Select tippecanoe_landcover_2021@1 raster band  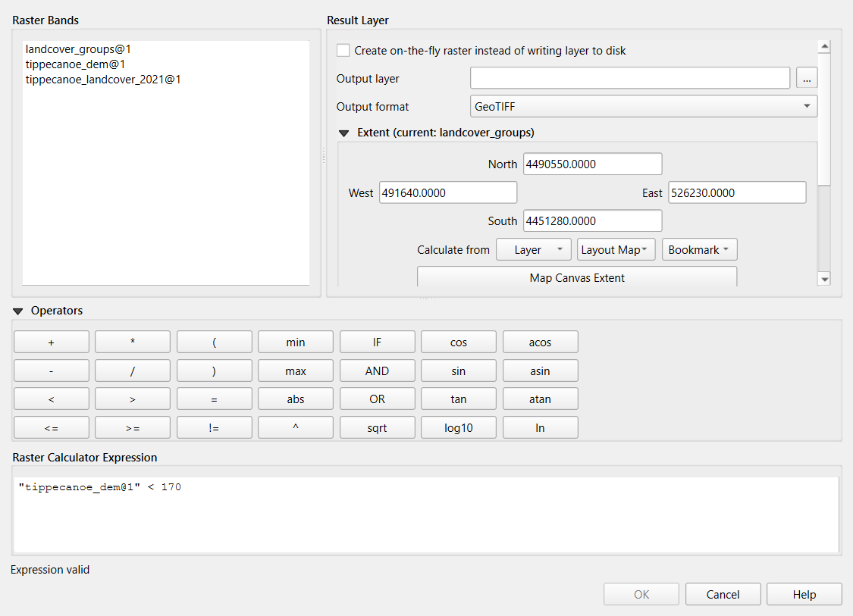tap(103, 80)
